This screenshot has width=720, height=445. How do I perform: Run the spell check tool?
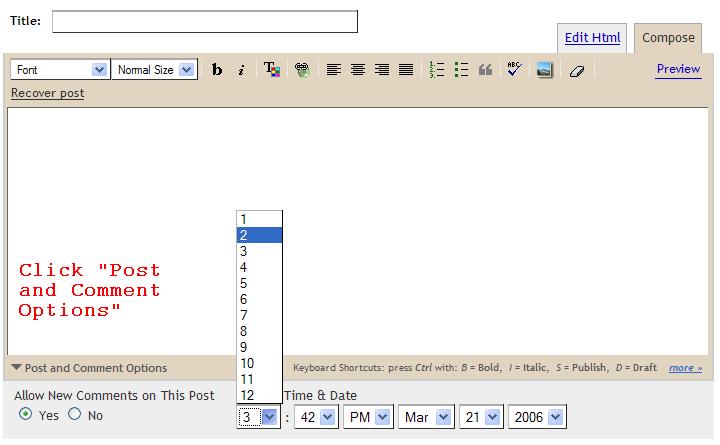pos(514,70)
